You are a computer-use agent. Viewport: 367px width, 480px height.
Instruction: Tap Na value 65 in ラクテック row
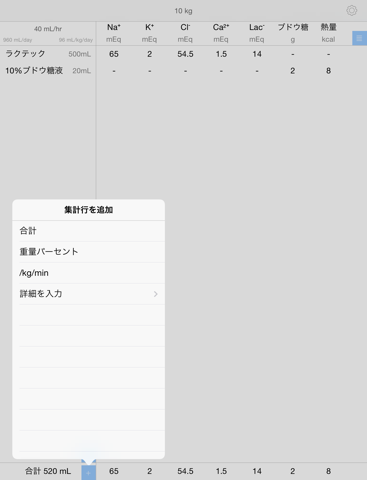114,54
